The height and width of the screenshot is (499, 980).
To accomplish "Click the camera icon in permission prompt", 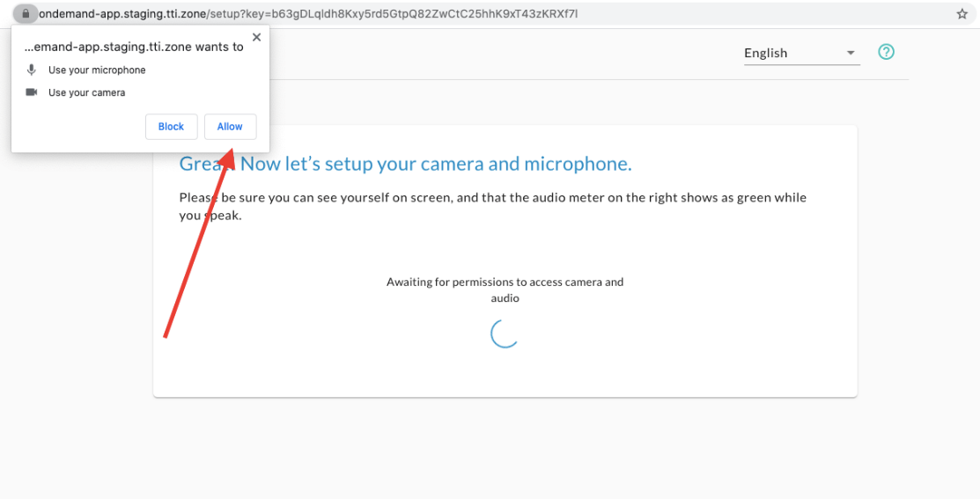I will (x=31, y=92).
